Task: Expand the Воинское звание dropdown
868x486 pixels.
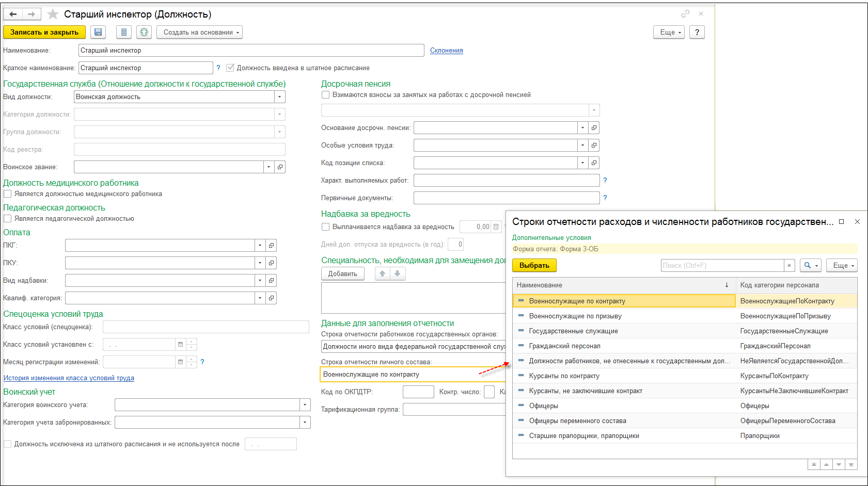Action: point(269,167)
